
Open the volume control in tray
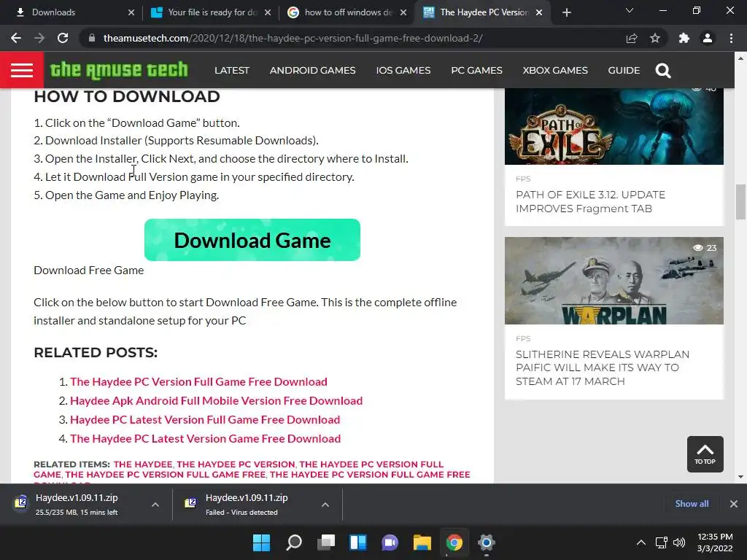click(x=679, y=542)
